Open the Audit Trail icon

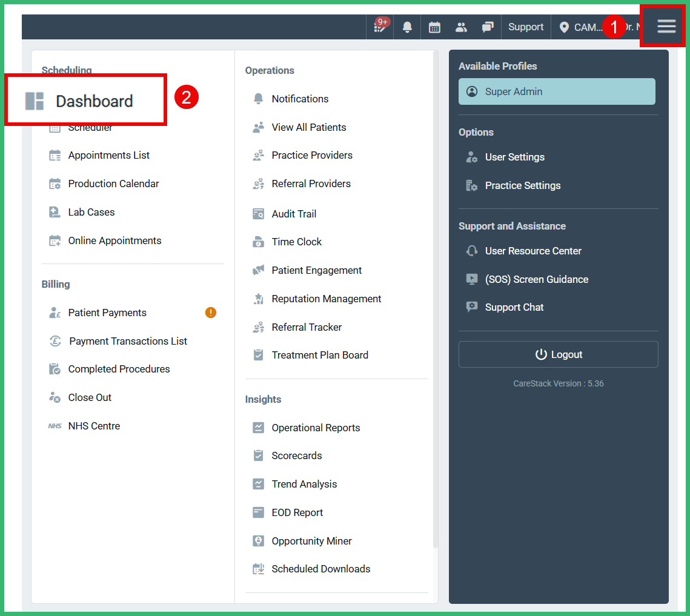259,214
